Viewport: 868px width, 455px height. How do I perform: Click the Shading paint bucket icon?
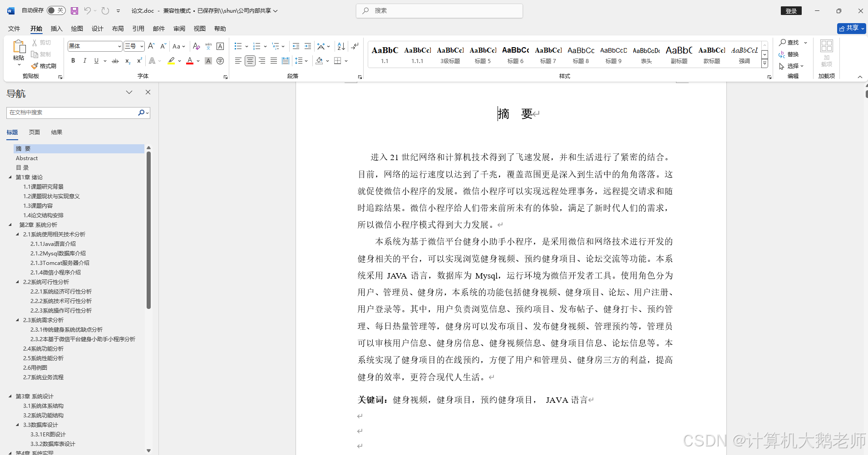(319, 61)
